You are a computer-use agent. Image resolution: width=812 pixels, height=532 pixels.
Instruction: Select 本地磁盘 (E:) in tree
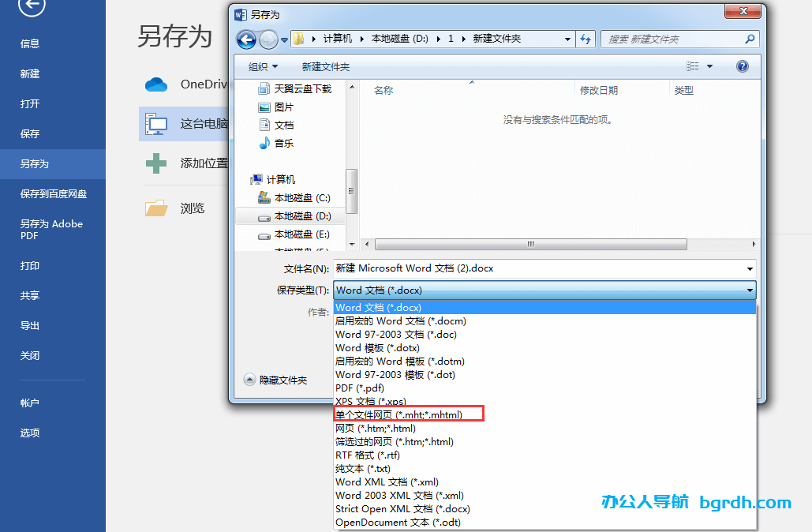point(294,234)
